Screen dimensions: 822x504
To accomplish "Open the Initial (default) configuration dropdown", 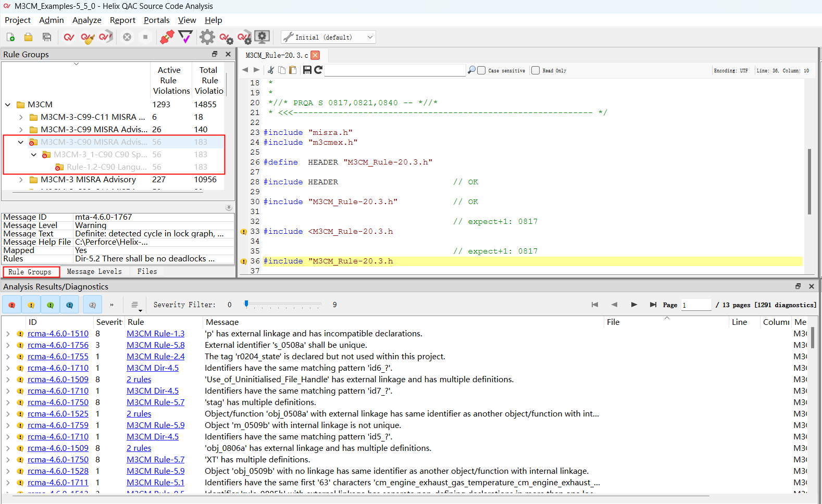I will coord(328,37).
